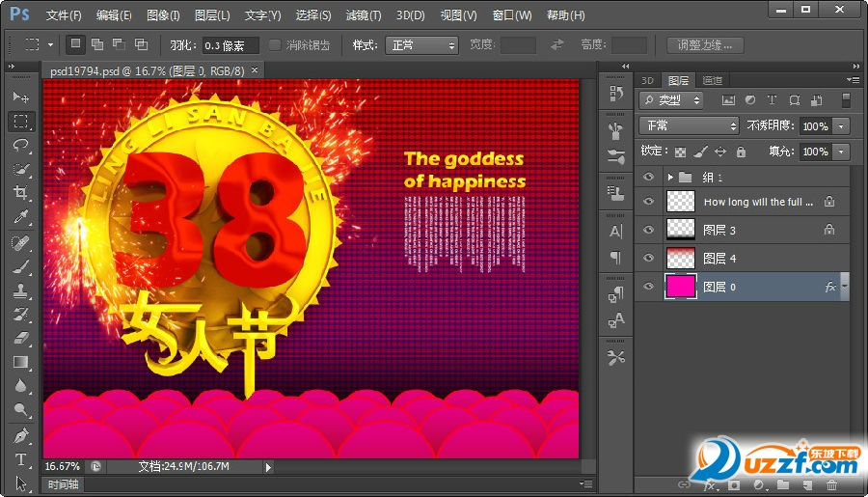868x497 pixels.
Task: Pick the Eyedropper tool
Action: [20, 218]
